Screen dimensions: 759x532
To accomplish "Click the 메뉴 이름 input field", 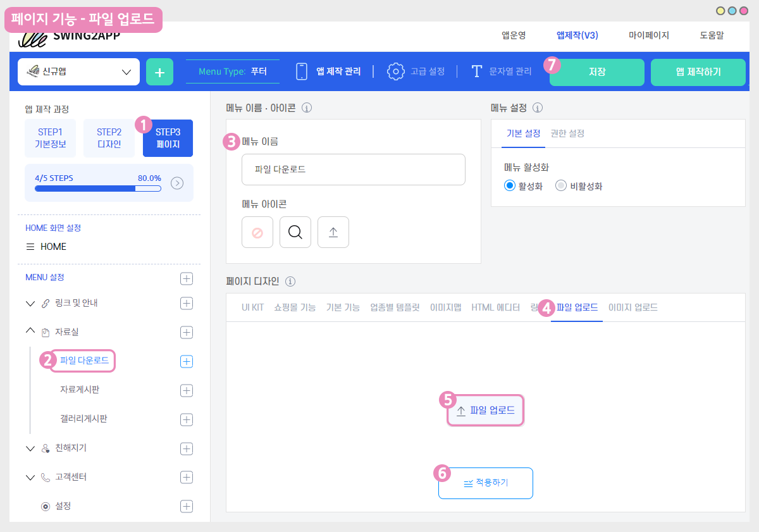I will tap(353, 170).
